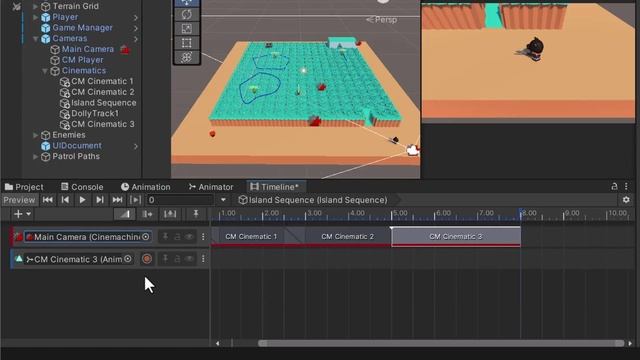Open Game Manager prefab via its chevron

click(136, 28)
